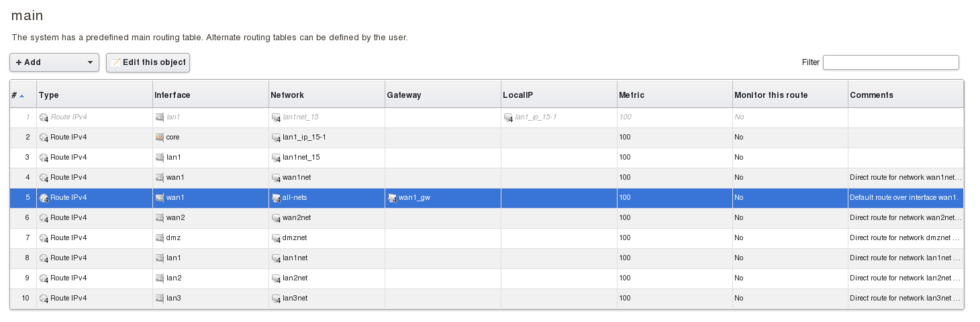Type in the Filter input field
The image size is (980, 322).
[891, 62]
